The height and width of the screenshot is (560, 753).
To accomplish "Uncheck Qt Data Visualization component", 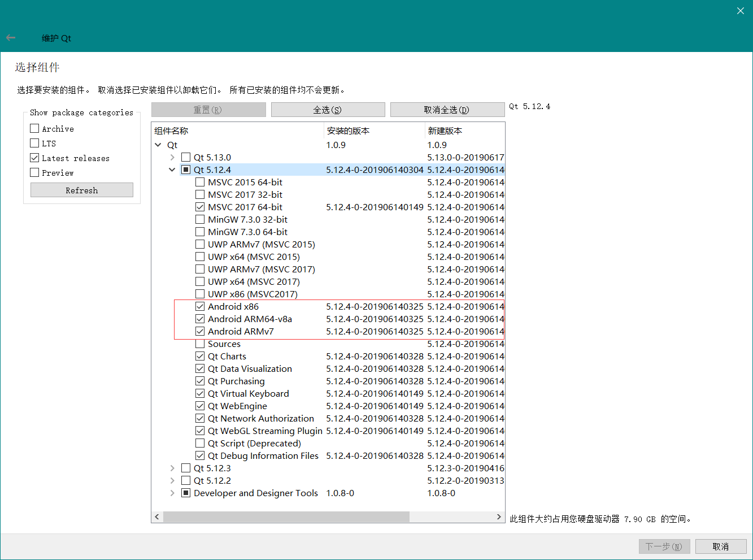I will (x=200, y=368).
